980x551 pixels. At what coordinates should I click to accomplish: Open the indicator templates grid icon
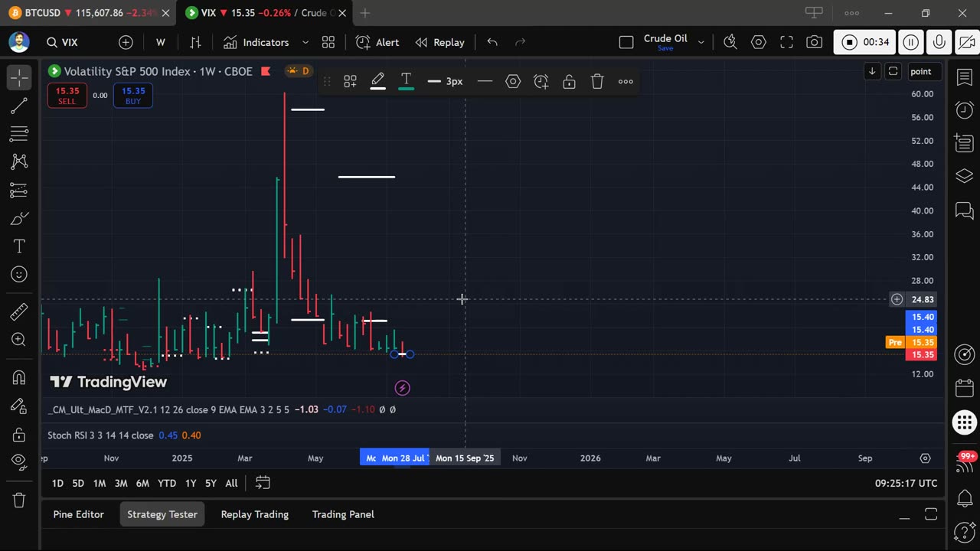pos(328,42)
